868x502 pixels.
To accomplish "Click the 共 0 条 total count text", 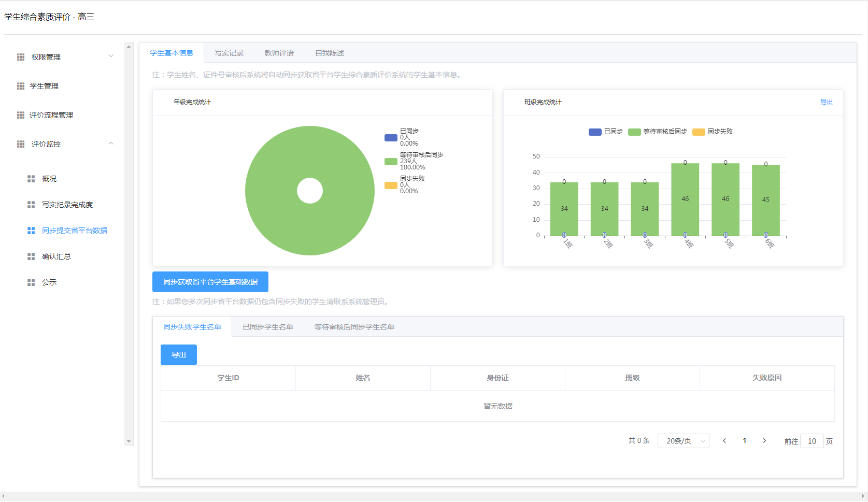I will (639, 440).
